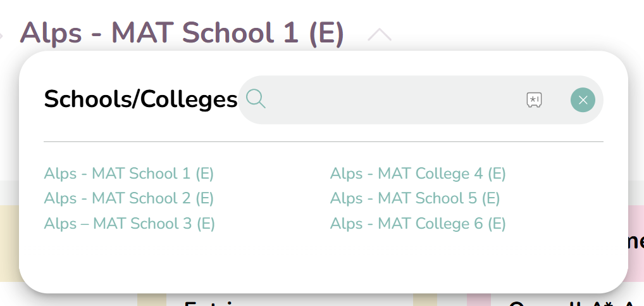
Task: Click the password manager icon in search box
Action: click(534, 99)
